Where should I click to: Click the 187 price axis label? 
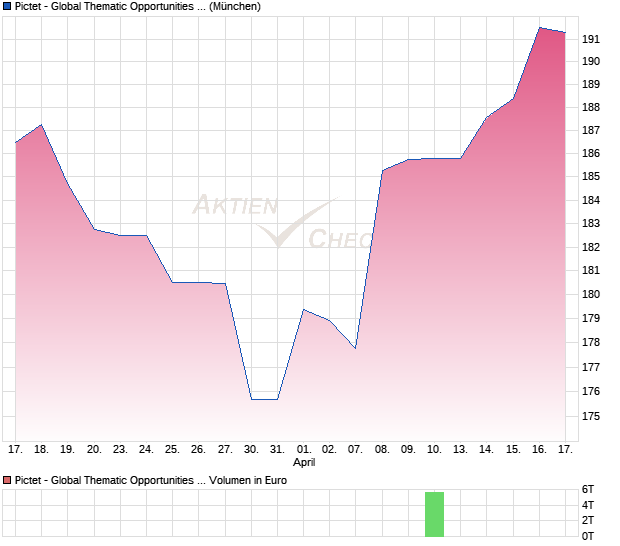coord(591,130)
